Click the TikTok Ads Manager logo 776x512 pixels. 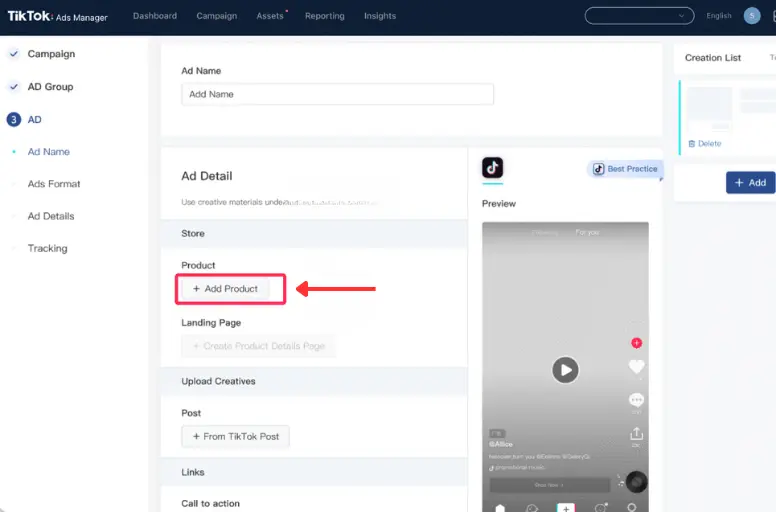point(57,16)
